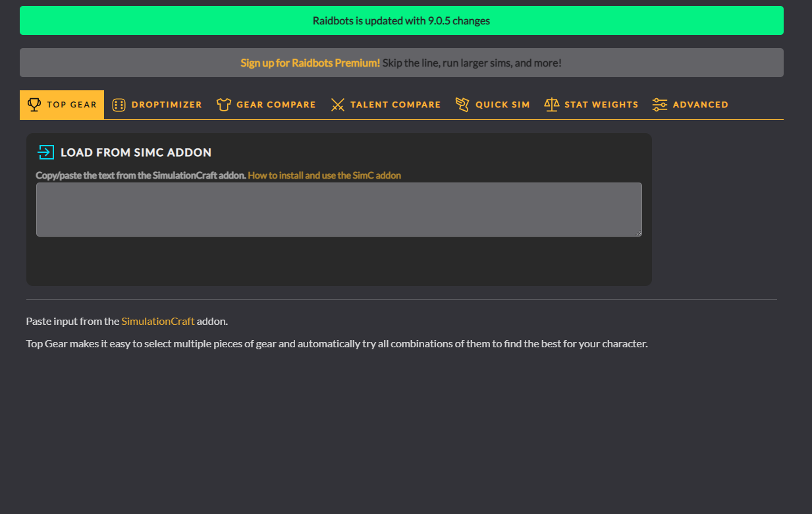
Task: Click the shirt icon for Gear Compare
Action: (224, 105)
